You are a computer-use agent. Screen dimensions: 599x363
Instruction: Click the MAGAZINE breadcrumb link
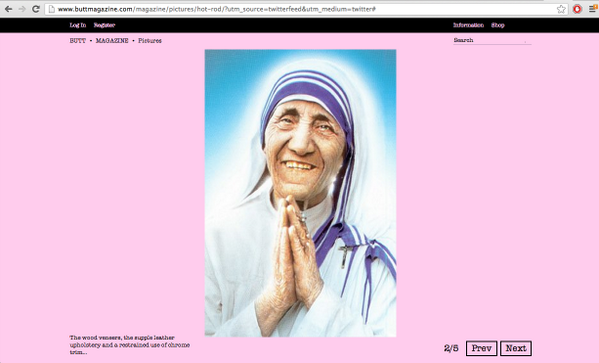pyautogui.click(x=112, y=41)
